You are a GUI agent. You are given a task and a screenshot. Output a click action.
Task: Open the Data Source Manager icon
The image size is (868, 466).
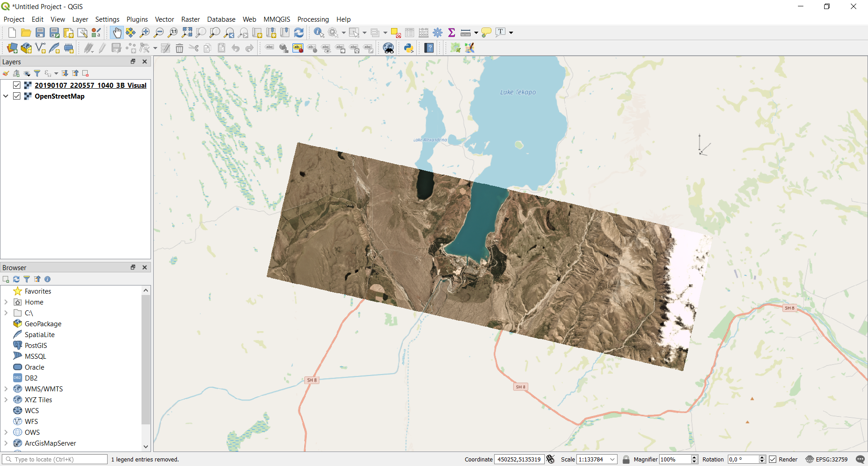coord(12,48)
